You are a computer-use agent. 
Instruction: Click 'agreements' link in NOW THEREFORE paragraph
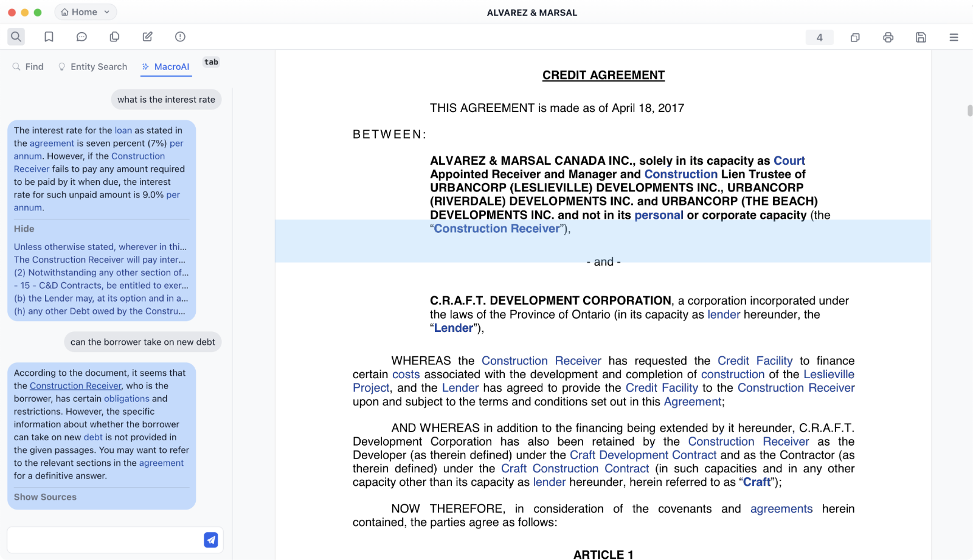tap(781, 508)
